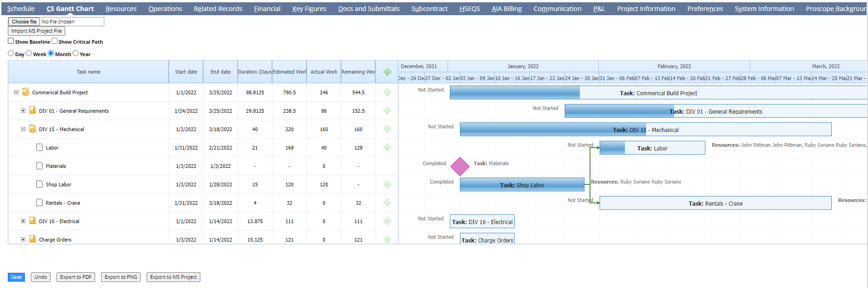Image resolution: width=868 pixels, height=288 pixels.
Task: Click the February, 2022 timeline header
Action: 674,66
